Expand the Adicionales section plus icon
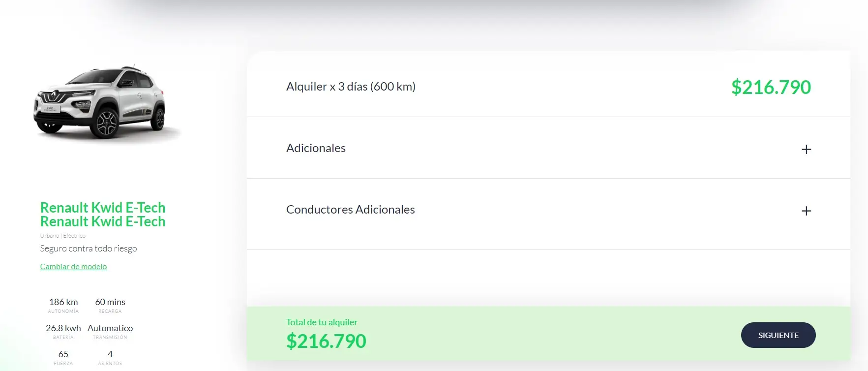The height and width of the screenshot is (371, 868). coord(806,149)
